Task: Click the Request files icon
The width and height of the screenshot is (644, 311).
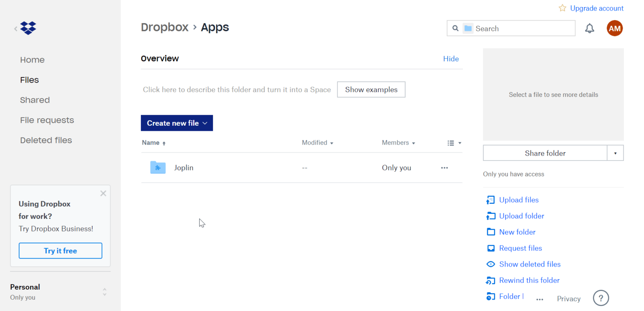Action: coord(491,248)
